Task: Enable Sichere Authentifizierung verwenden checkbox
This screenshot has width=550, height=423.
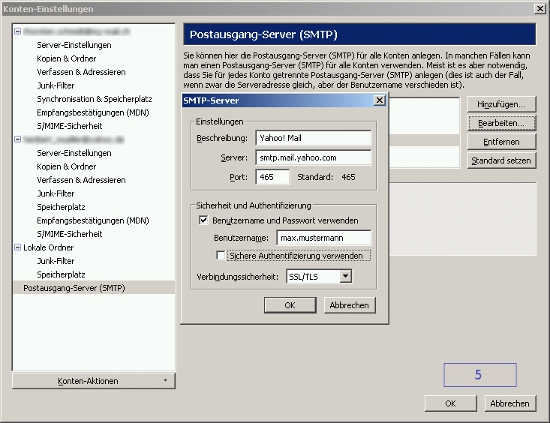Action: tap(221, 255)
